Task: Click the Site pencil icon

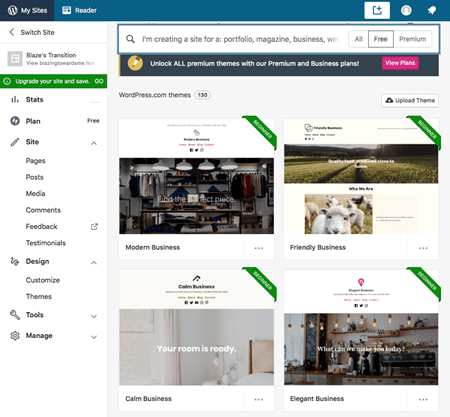Action: coord(15,142)
